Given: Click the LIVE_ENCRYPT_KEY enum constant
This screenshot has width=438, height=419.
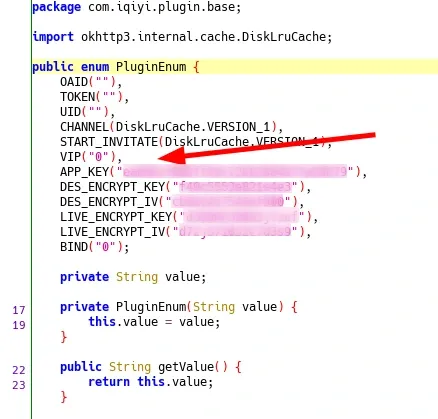Looking at the screenshot, I should (189, 217).
